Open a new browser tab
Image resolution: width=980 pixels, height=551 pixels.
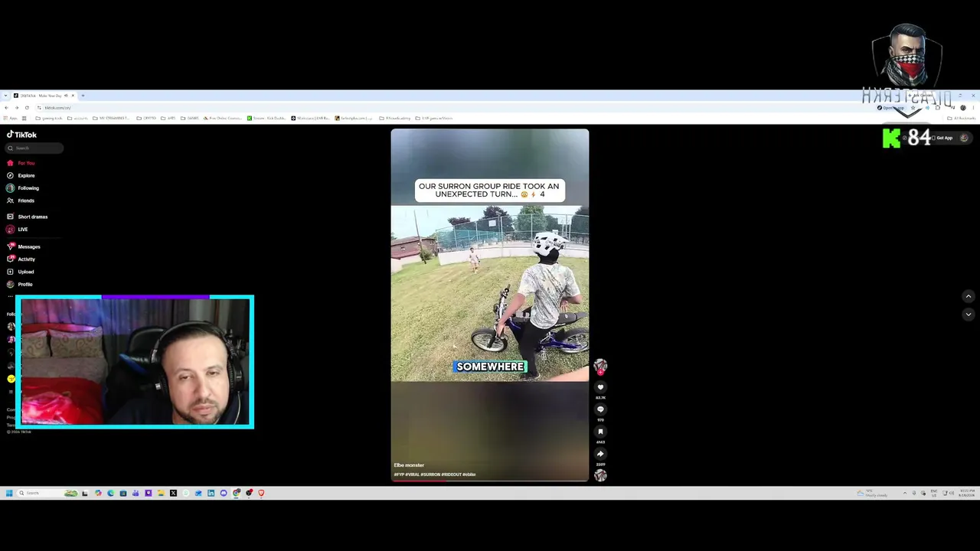click(83, 96)
